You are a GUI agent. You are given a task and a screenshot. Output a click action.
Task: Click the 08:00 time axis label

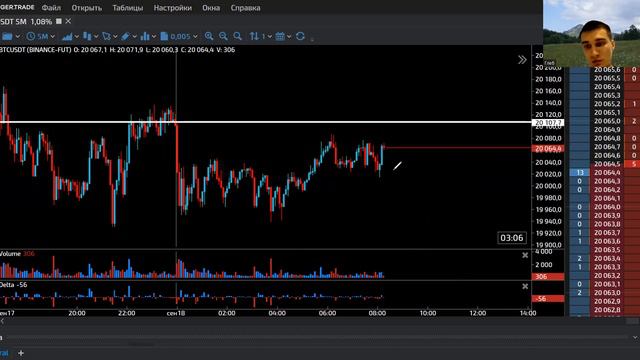[x=377, y=313]
